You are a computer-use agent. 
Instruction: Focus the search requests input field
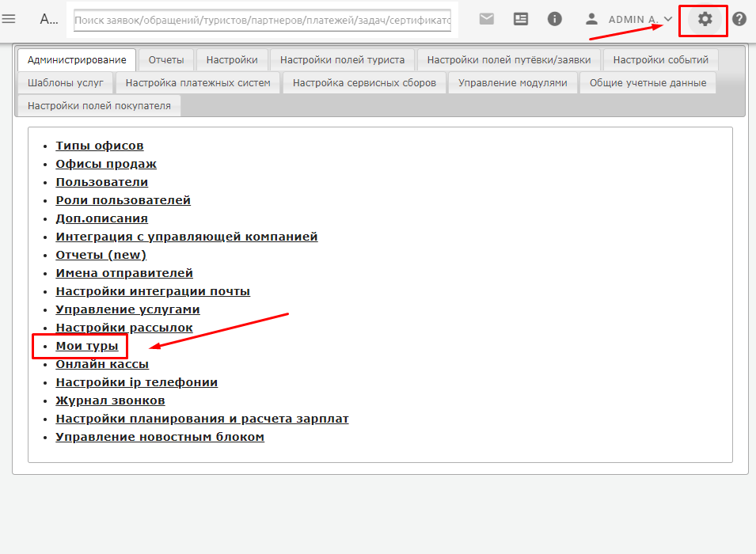pos(262,21)
